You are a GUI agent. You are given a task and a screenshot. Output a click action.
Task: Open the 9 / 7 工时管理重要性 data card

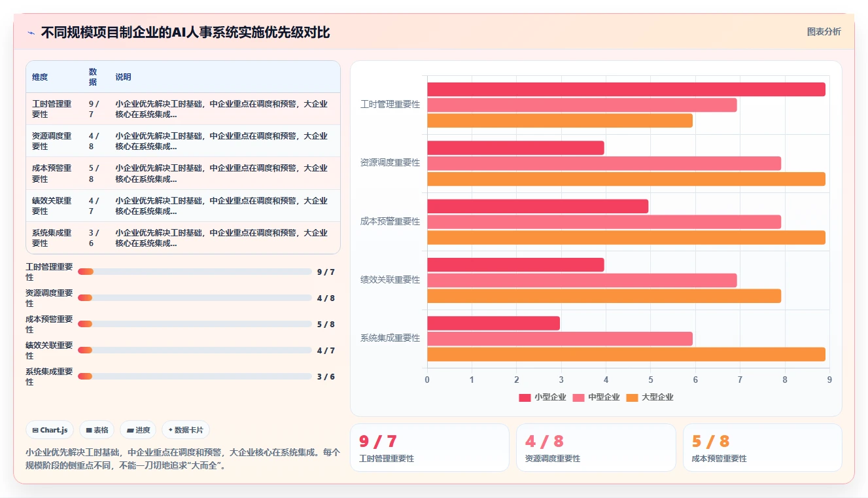tap(429, 448)
